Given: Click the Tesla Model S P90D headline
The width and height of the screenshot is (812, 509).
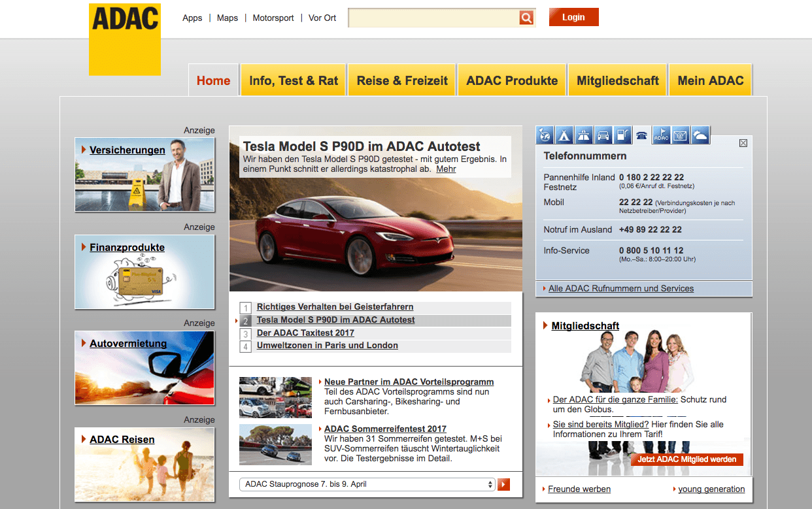Looking at the screenshot, I should click(362, 146).
